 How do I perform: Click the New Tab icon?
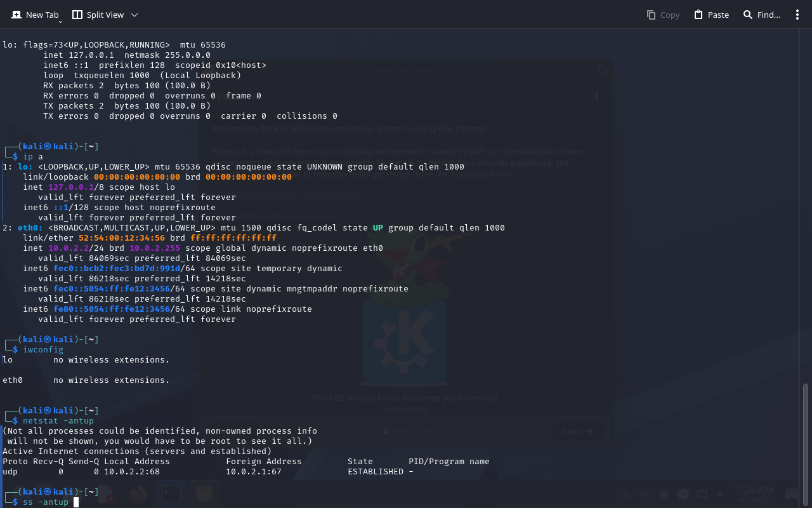coord(16,15)
